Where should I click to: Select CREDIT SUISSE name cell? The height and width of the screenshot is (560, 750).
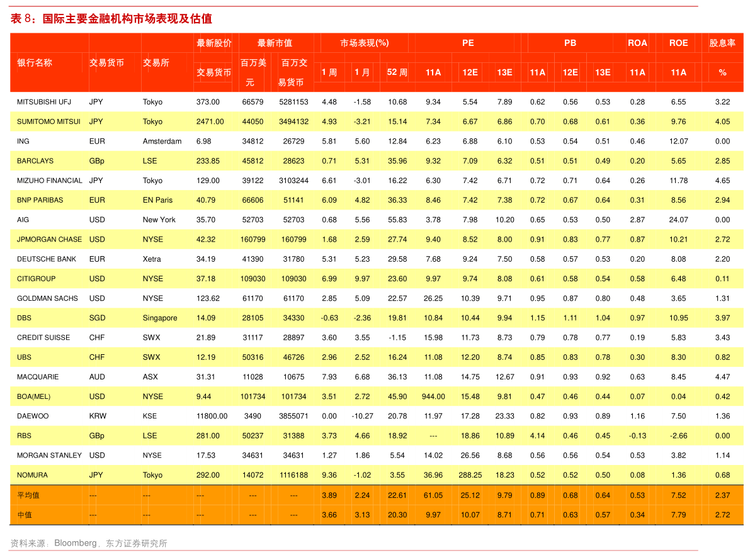(43, 337)
